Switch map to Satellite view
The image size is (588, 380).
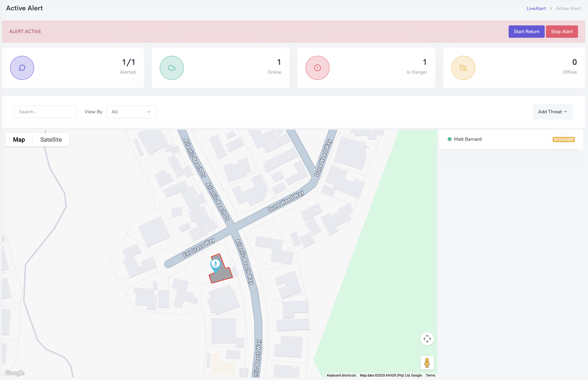tap(51, 140)
